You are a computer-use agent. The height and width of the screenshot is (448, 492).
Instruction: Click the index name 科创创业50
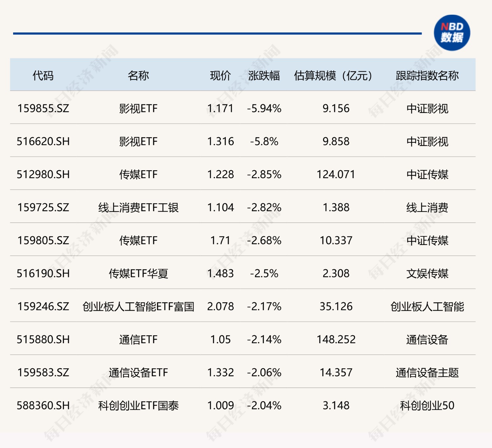coord(427,406)
